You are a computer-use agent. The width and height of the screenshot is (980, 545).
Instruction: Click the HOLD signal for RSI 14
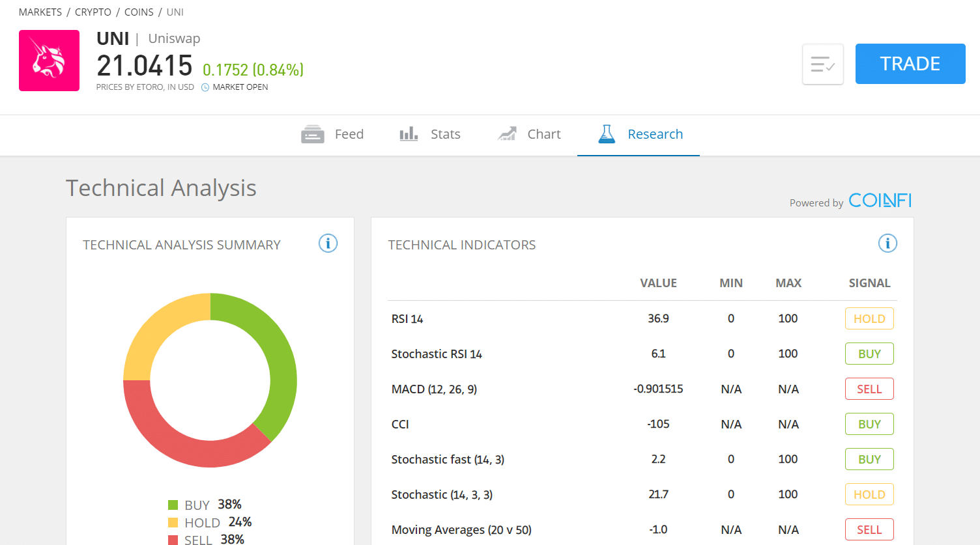point(869,318)
